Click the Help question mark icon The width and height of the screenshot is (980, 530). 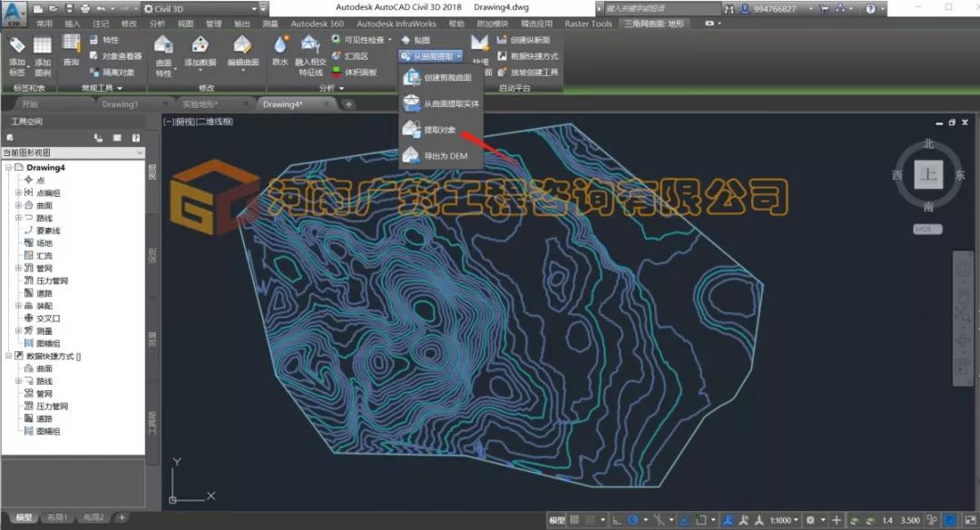click(870, 9)
